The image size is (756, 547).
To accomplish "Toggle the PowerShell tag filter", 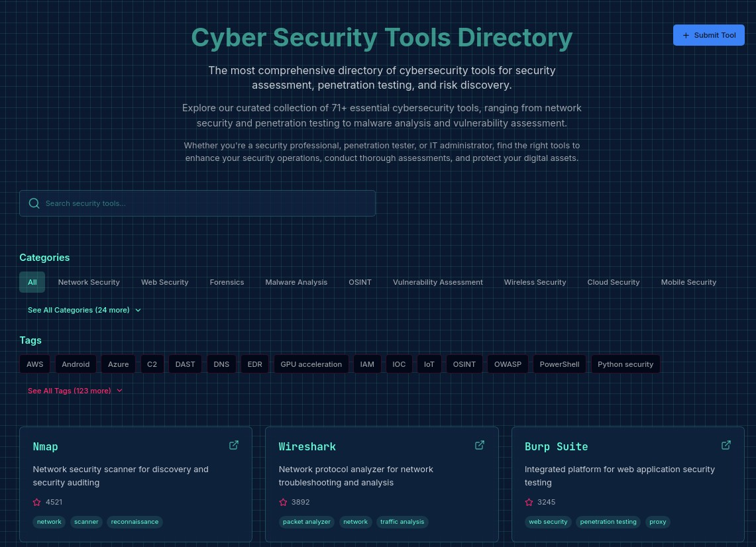I will [559, 364].
